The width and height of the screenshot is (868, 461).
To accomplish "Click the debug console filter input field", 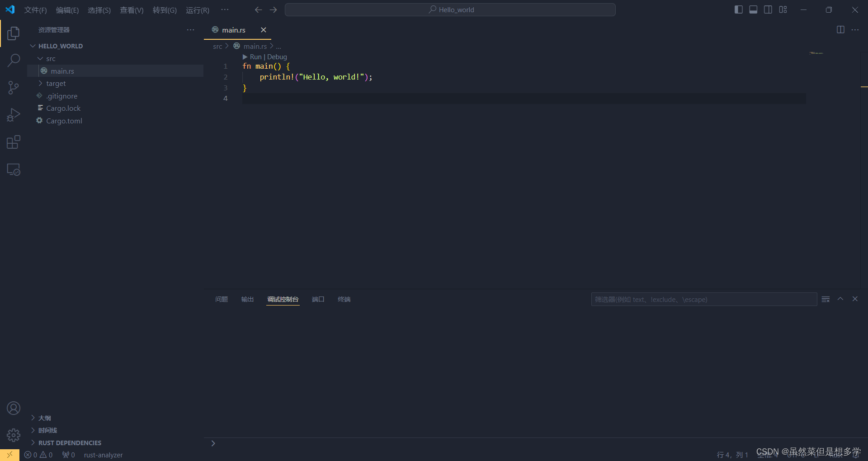I will tap(703, 299).
